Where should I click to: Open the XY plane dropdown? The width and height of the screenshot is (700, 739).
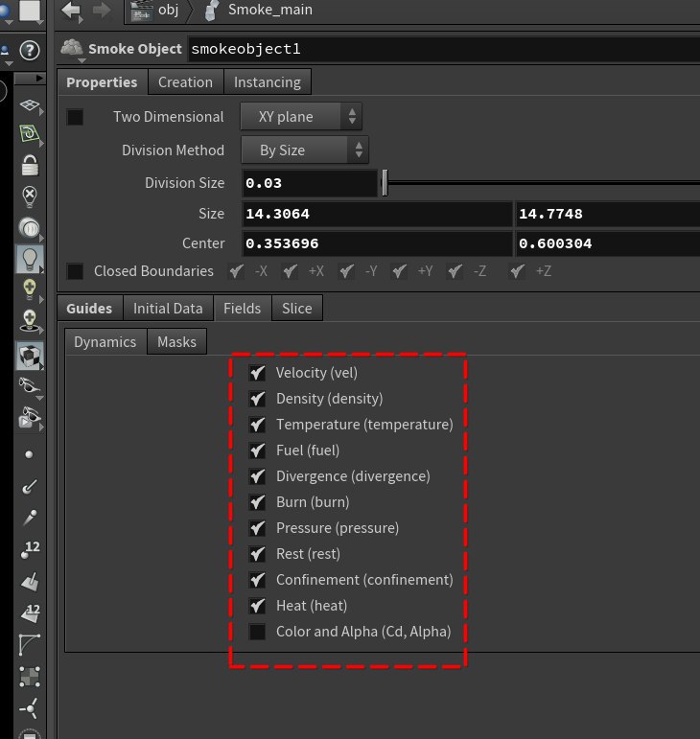301,116
